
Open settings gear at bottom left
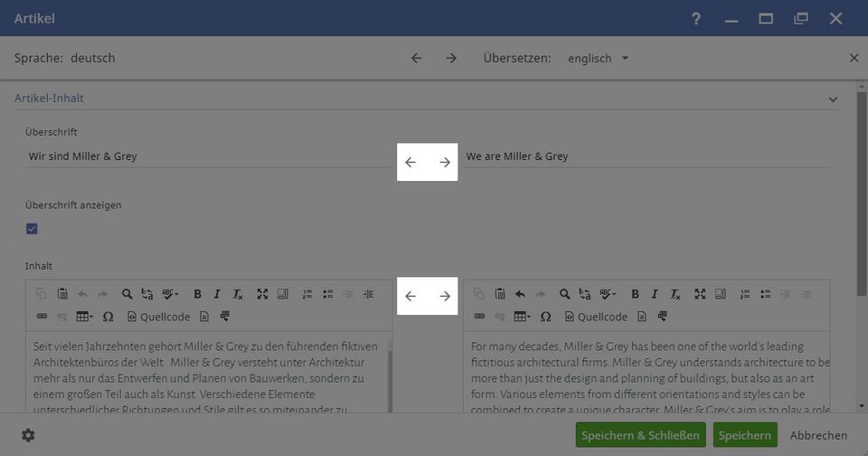point(28,435)
